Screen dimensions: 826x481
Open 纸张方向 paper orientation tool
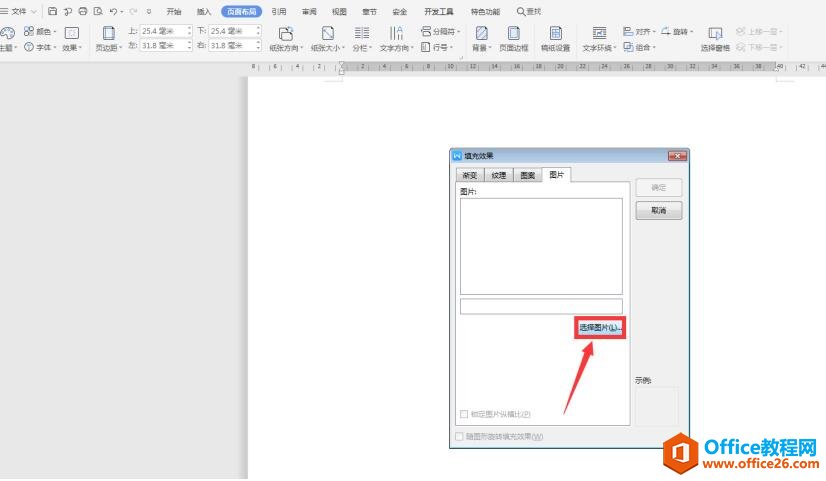286,34
